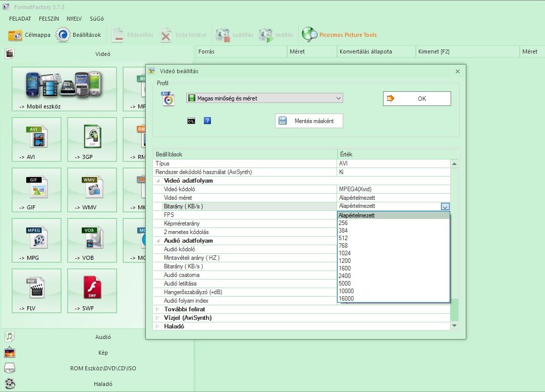Select the Hangerőszabályzó (+dB) row

(x=245, y=292)
